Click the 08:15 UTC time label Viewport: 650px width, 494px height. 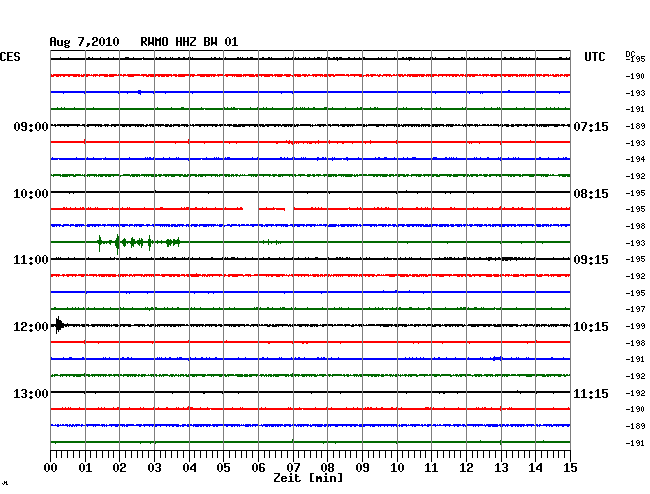591,194
